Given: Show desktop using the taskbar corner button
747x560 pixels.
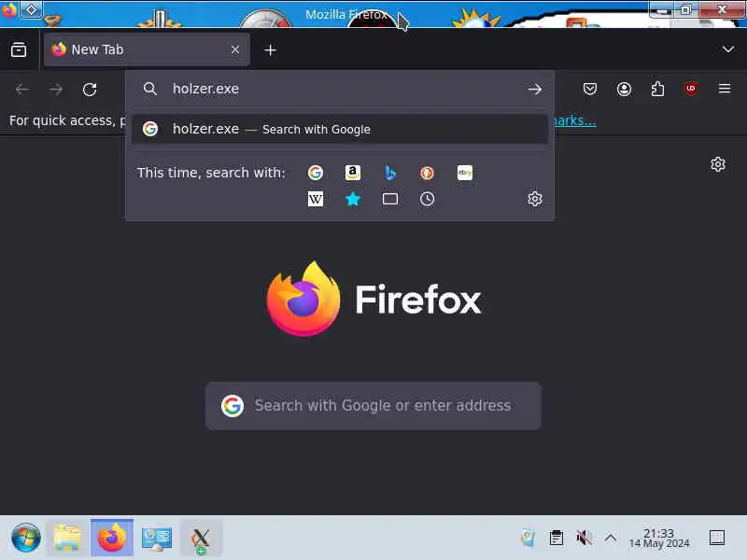Looking at the screenshot, I should [717, 539].
